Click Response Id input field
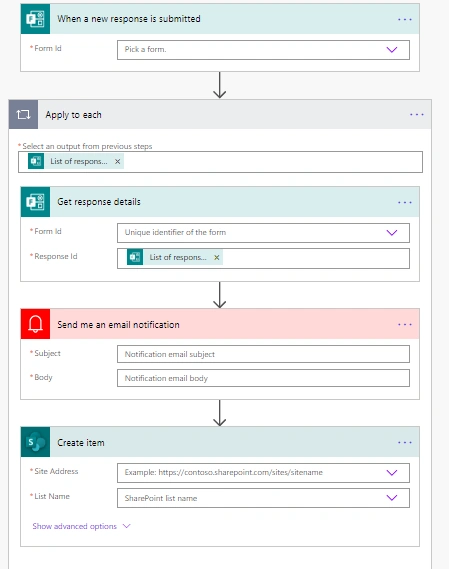This screenshot has height=569, width=449. coord(263,258)
